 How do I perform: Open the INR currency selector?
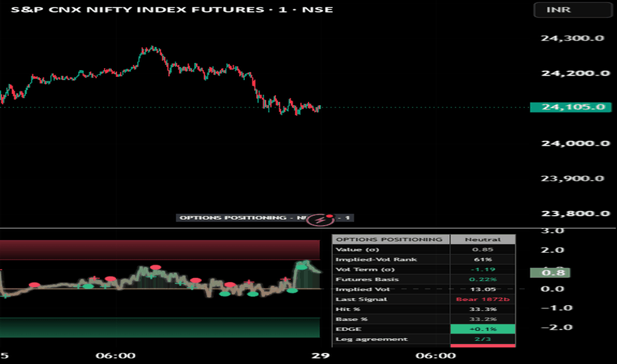[x=573, y=10]
